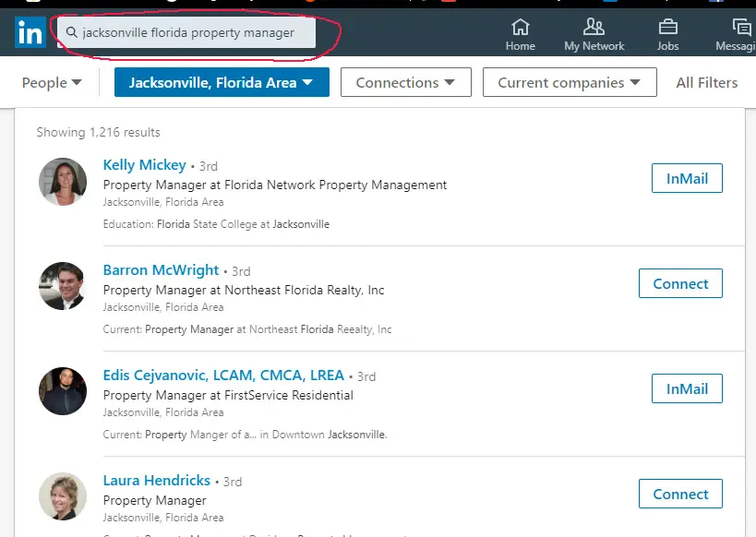The image size is (756, 537).
Task: Click the location line under Kelly Mickey
Action: pos(163,202)
